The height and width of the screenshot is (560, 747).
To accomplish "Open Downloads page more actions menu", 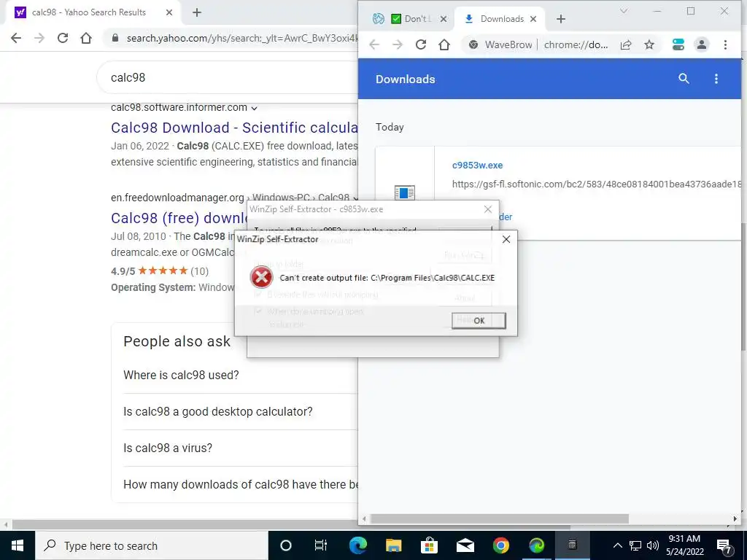I will [716, 79].
